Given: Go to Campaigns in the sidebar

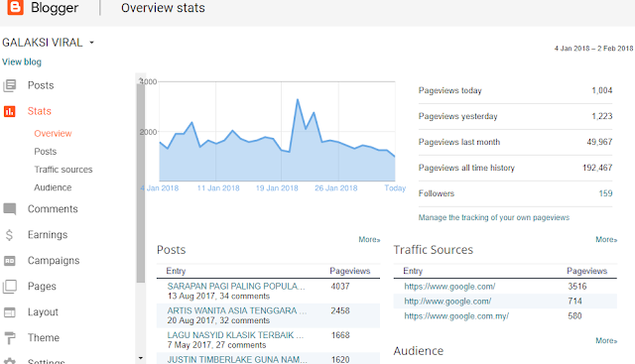Looking at the screenshot, I should point(54,261).
